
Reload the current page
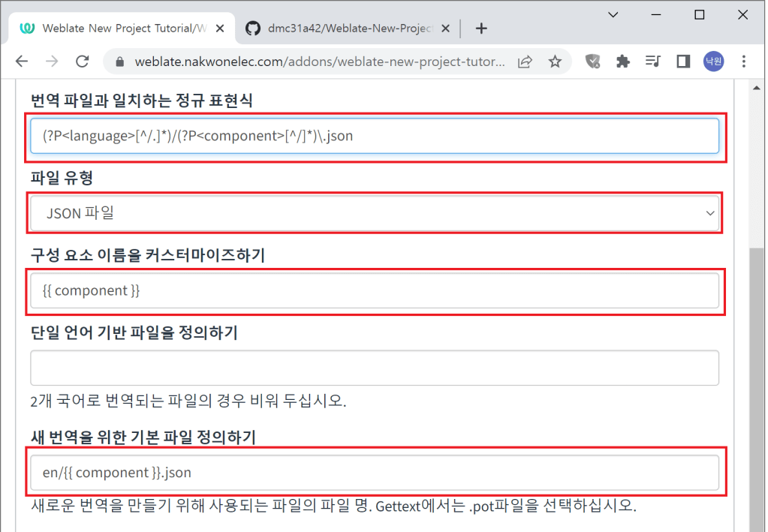[x=83, y=62]
